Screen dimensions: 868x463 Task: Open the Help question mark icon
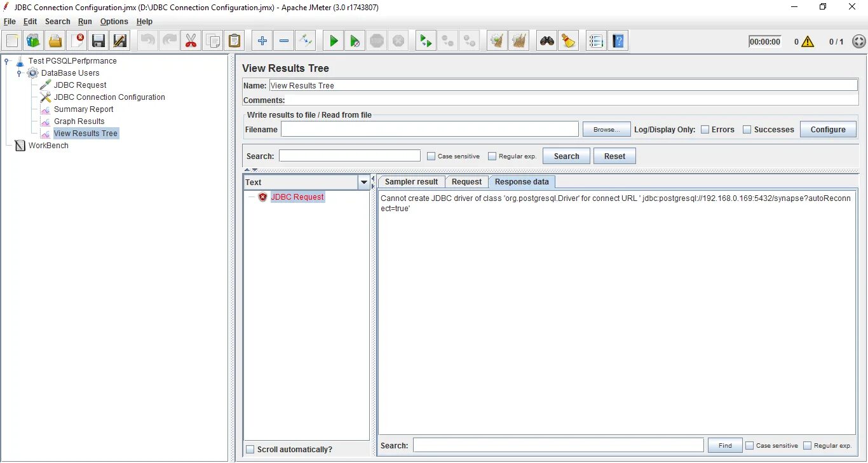[x=618, y=41]
